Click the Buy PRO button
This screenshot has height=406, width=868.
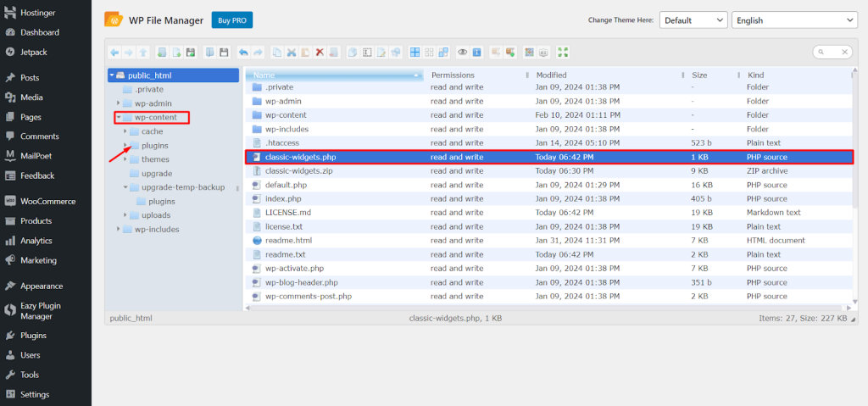tap(232, 20)
